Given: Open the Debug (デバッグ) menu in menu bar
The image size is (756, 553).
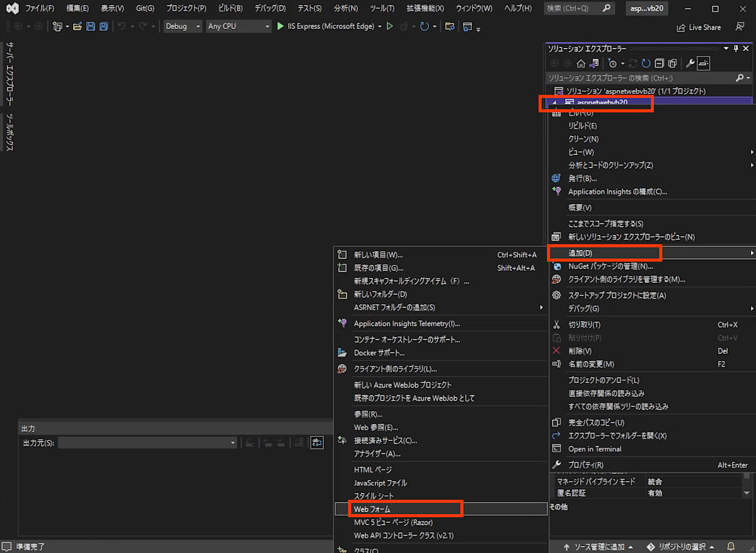Looking at the screenshot, I should (x=270, y=9).
